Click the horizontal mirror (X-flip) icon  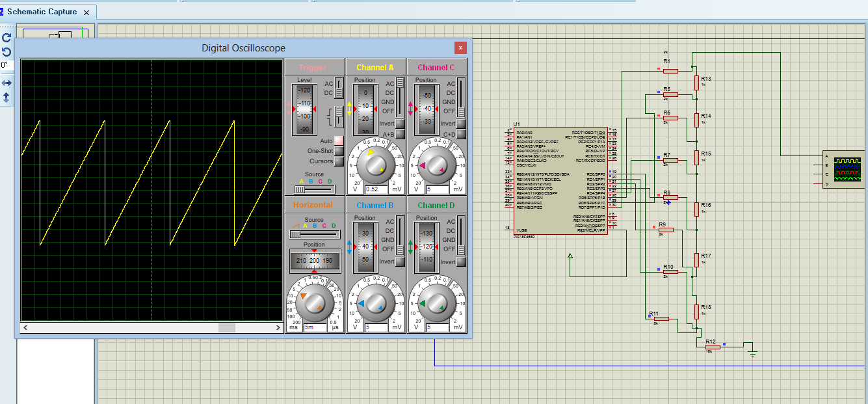point(7,83)
